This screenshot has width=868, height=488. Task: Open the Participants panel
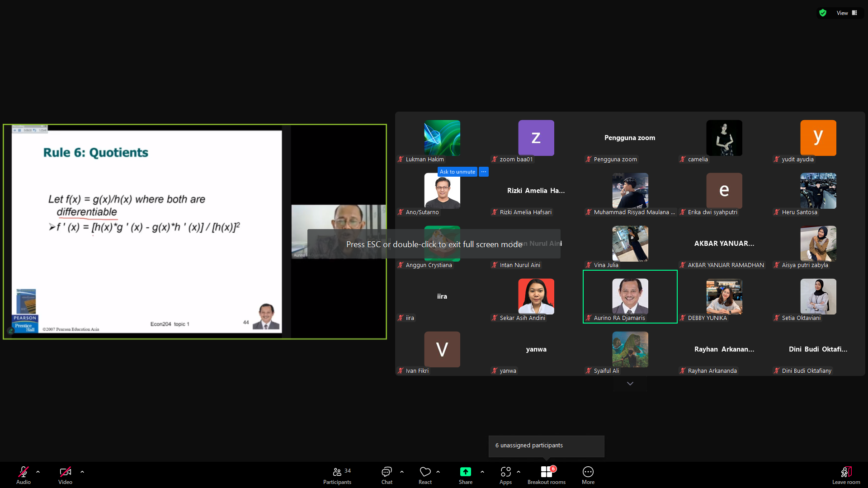337,475
